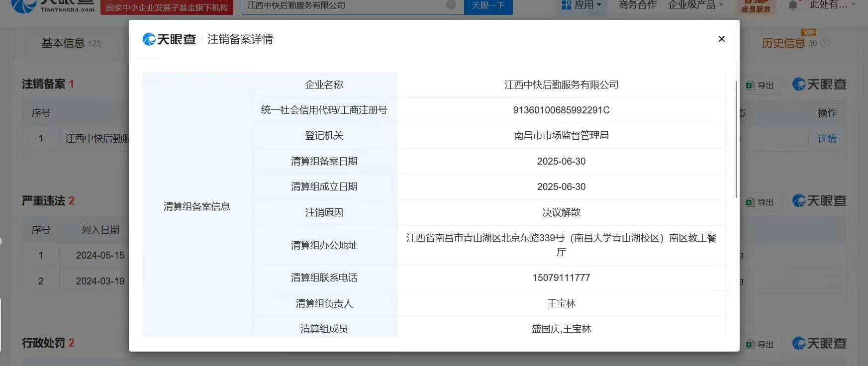
Task: Select company name 江西中快后勤服务有限公司 in the dialog
Action: [x=562, y=85]
